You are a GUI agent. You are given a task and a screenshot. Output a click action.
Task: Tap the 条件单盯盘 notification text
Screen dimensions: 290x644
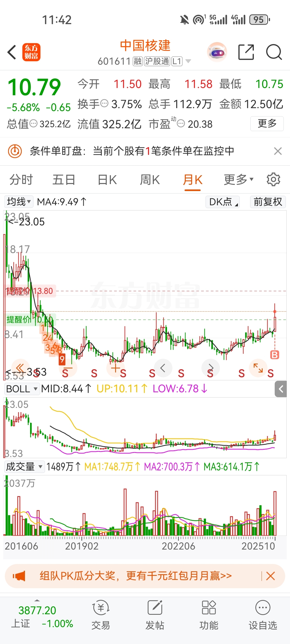132,151
